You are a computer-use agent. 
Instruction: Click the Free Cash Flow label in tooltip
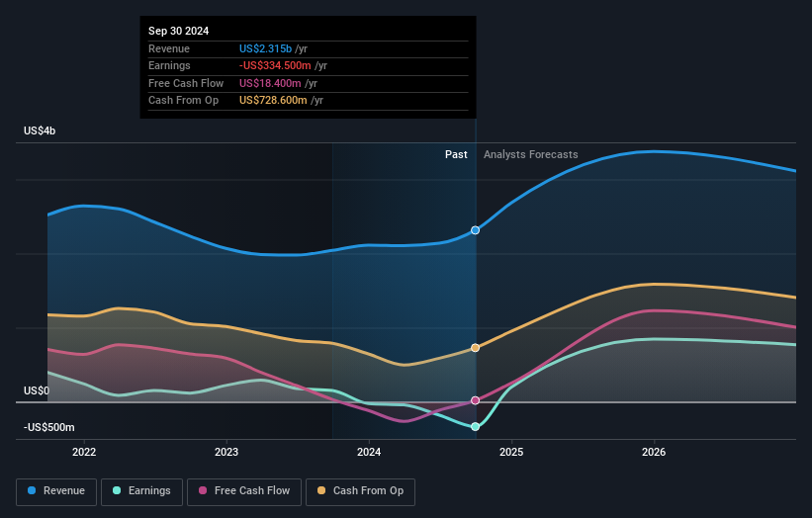point(186,83)
